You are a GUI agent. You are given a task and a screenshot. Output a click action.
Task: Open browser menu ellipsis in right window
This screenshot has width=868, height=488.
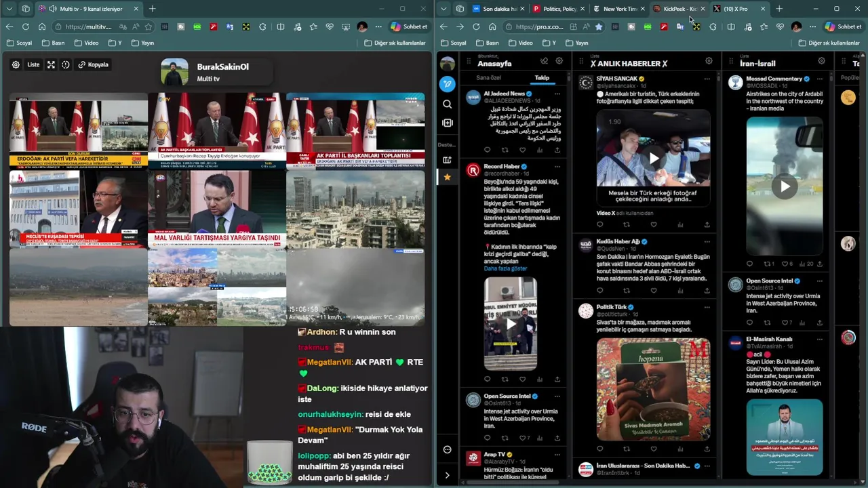[812, 26]
